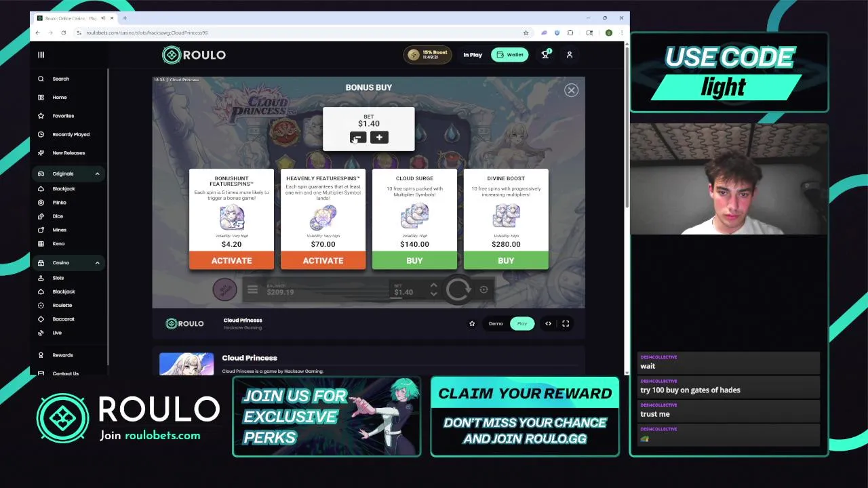868x488 pixels.
Task: Reload the page with the browser refresh icon
Action: [x=64, y=33]
